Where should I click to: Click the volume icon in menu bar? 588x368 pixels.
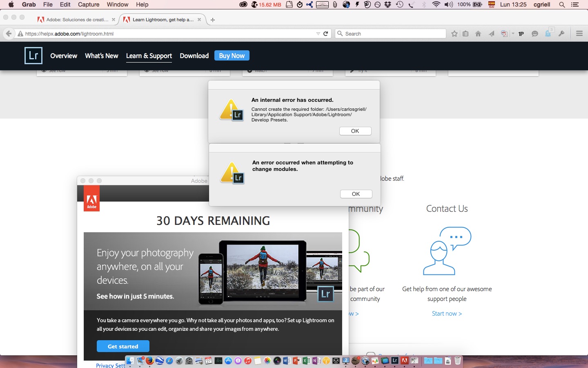pyautogui.click(x=449, y=4)
